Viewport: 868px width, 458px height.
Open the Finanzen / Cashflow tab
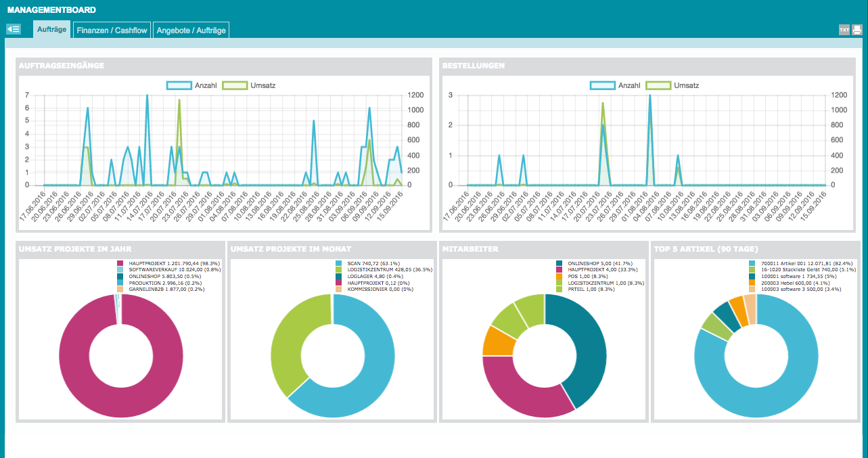point(112,30)
